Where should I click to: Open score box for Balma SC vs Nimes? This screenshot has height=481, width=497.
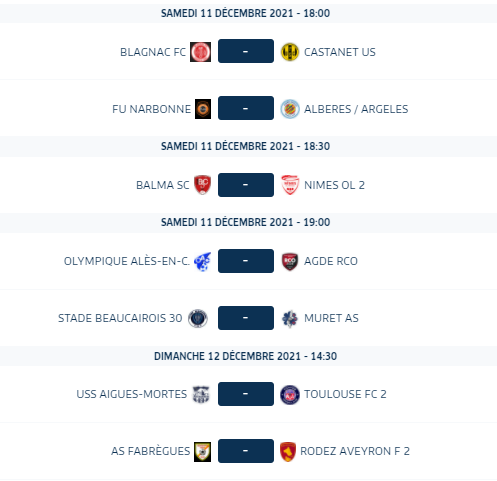(x=246, y=185)
